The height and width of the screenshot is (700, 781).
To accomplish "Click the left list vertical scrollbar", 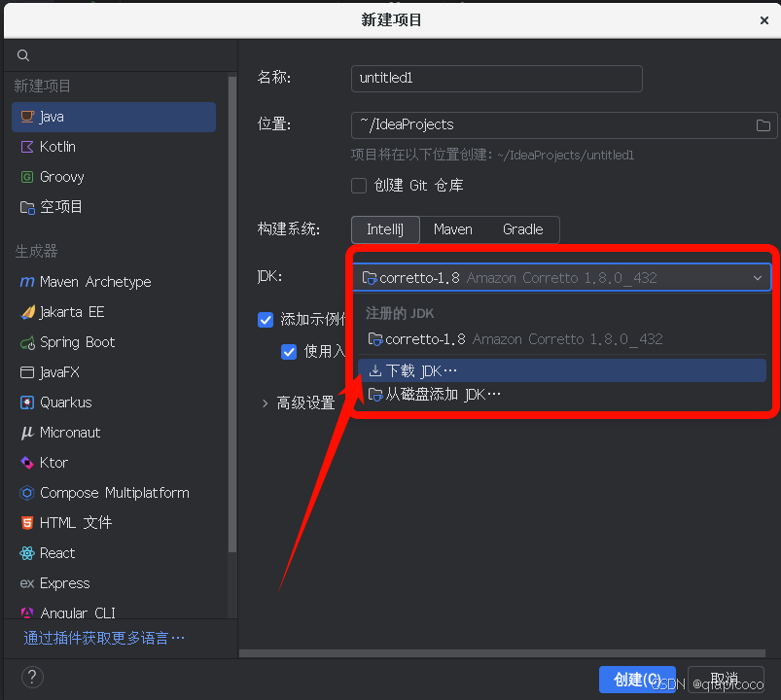I will (232, 314).
